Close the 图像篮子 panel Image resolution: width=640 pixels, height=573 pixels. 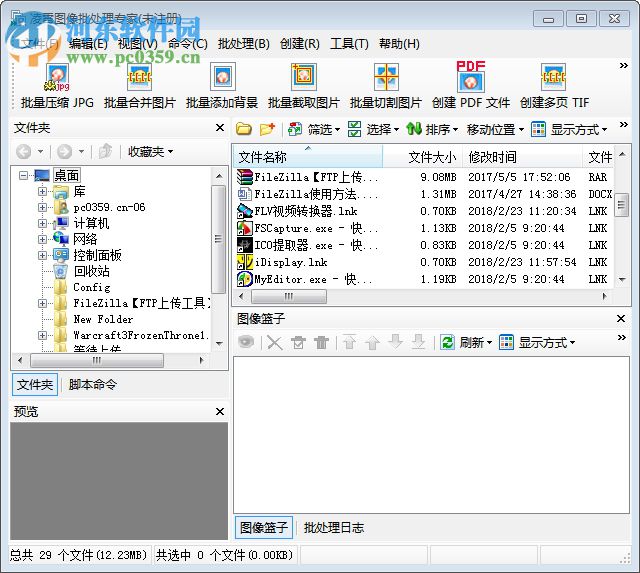click(x=621, y=318)
